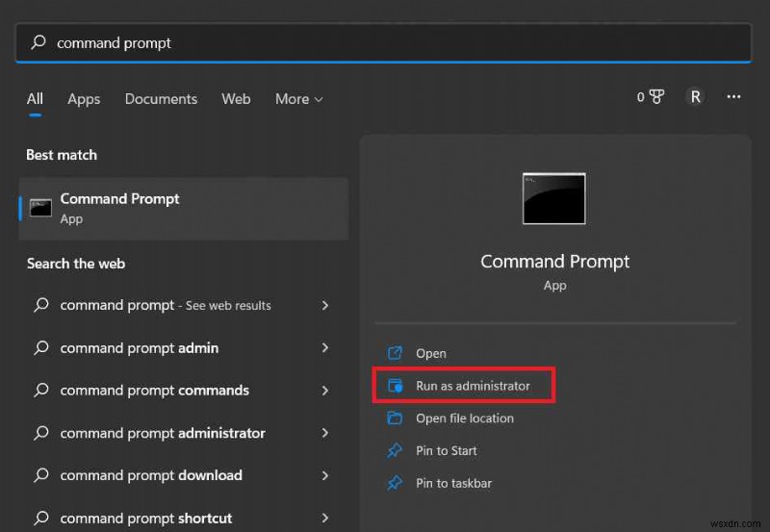770x532 pixels.
Task: Click the Open file location folder icon
Action: 395,418
